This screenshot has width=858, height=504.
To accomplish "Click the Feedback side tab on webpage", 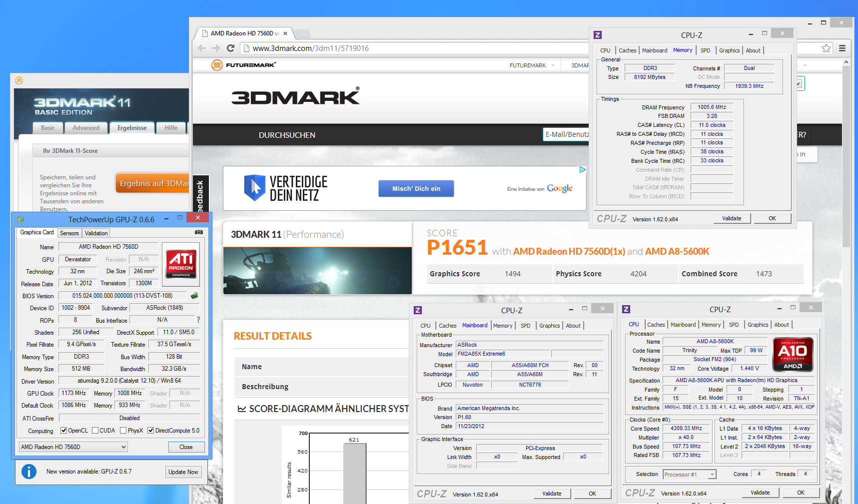I will pos(200,194).
